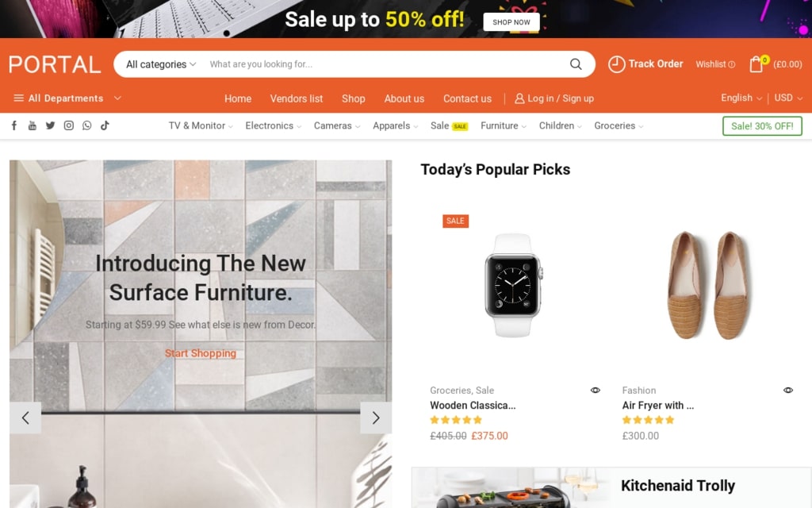Open the shopping cart bag icon
Viewport: 812px width, 508px height.
pos(756,64)
